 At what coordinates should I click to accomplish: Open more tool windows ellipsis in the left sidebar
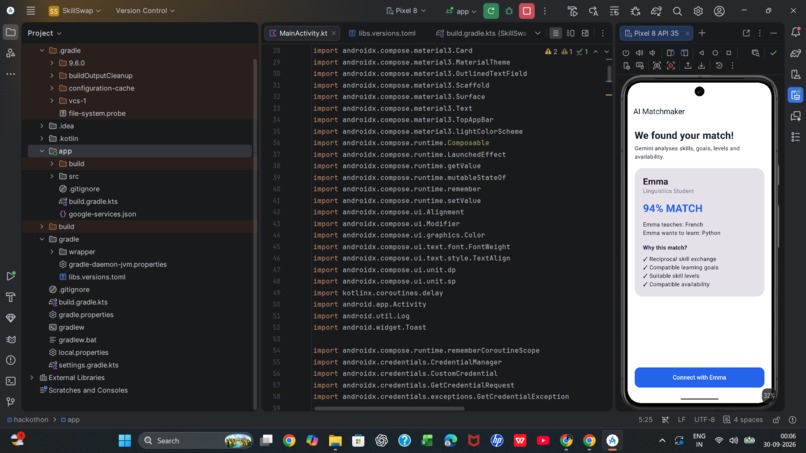coord(10,74)
